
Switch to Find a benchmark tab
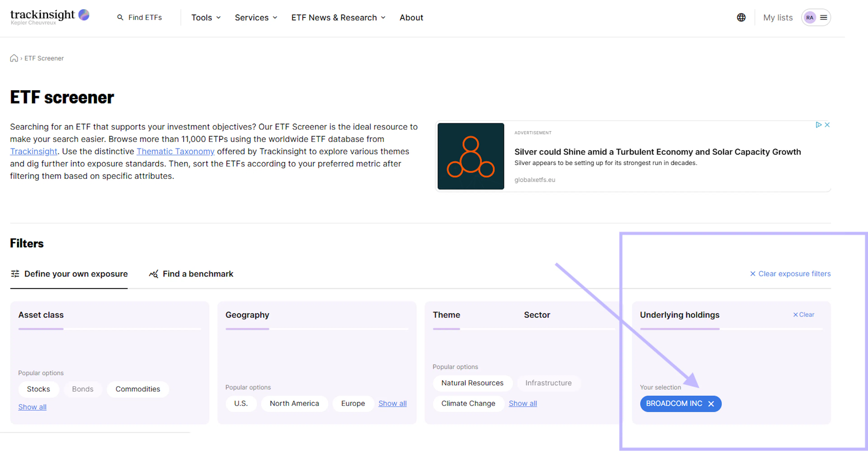191,274
